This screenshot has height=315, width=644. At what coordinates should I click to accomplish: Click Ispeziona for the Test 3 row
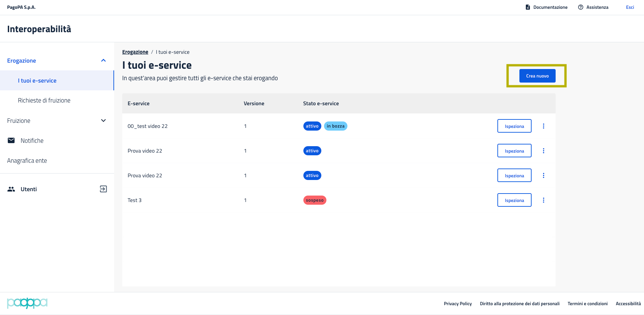[514, 200]
